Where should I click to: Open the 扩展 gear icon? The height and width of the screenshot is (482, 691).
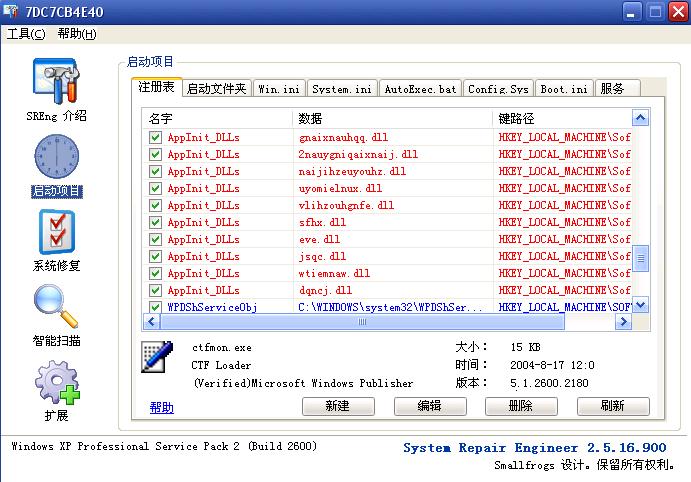click(57, 382)
